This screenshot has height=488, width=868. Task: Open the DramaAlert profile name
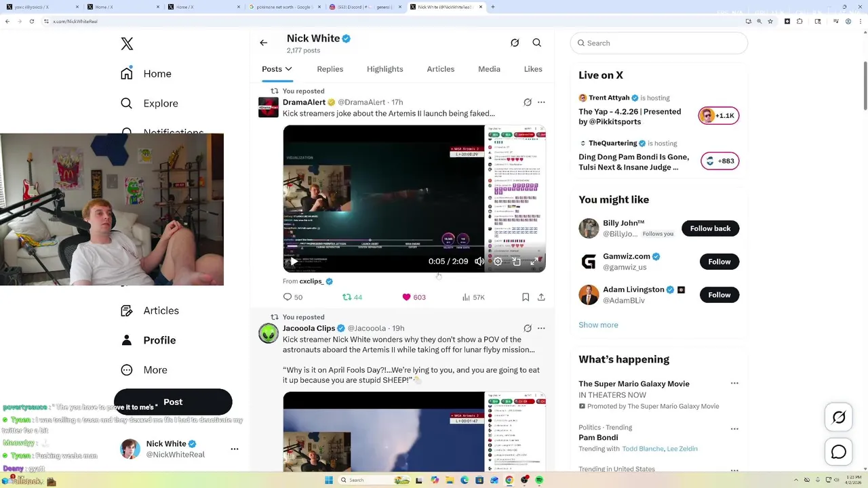point(304,102)
